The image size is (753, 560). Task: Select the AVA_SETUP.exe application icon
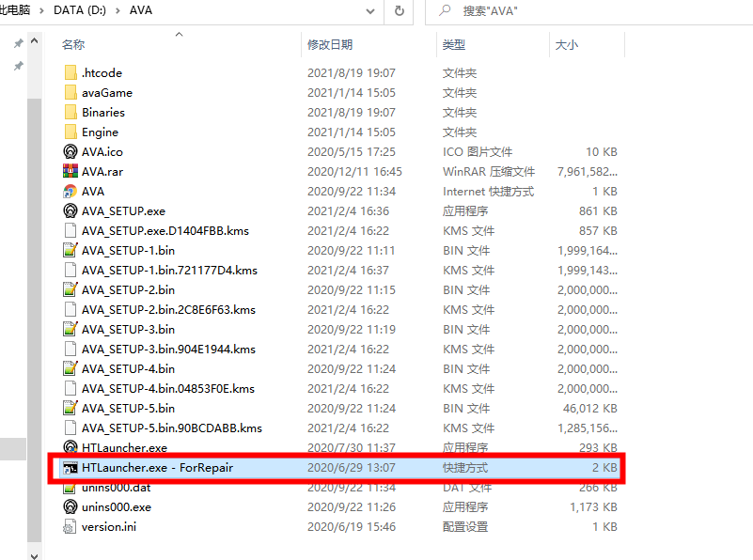point(71,210)
